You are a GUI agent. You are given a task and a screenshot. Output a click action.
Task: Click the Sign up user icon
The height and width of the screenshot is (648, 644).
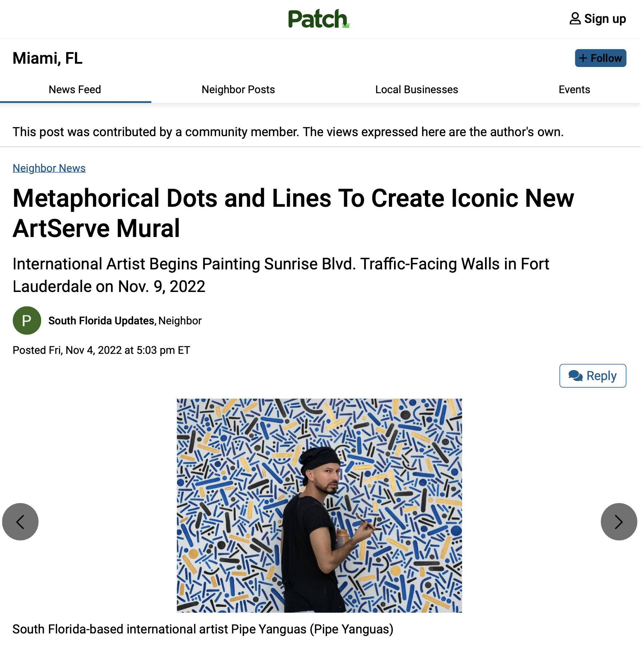[575, 19]
